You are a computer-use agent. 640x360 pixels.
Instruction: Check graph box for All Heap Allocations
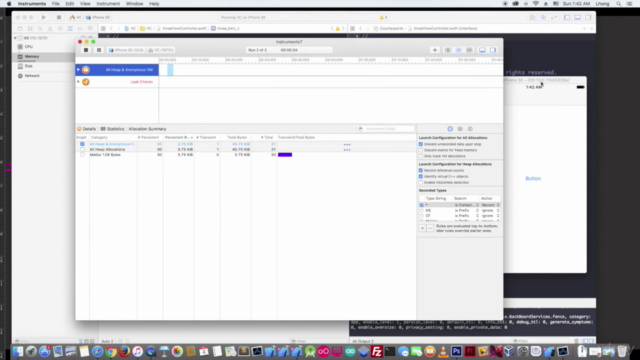pyautogui.click(x=82, y=149)
